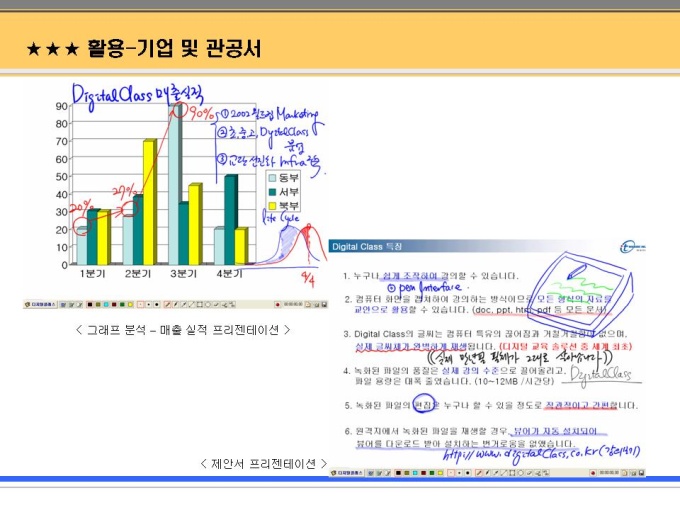Viewport: 680px width, 510px height.
Task: Click the recording timer on graph toolbar
Action: coord(294,304)
